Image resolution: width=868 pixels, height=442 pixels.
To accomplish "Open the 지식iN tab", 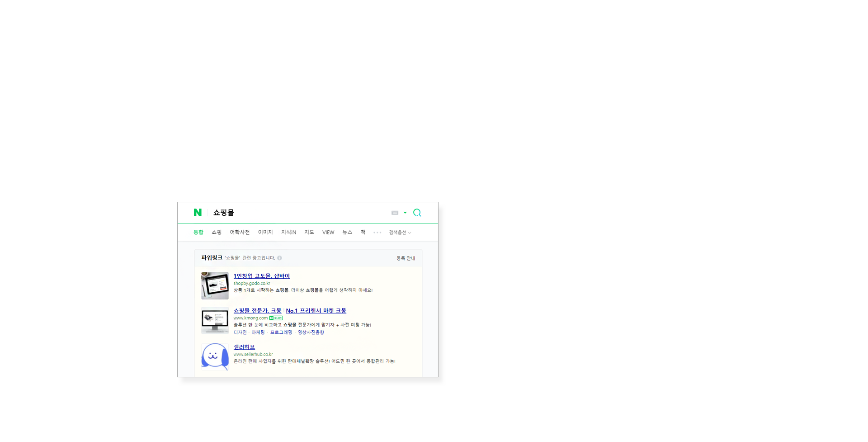I will coord(288,233).
